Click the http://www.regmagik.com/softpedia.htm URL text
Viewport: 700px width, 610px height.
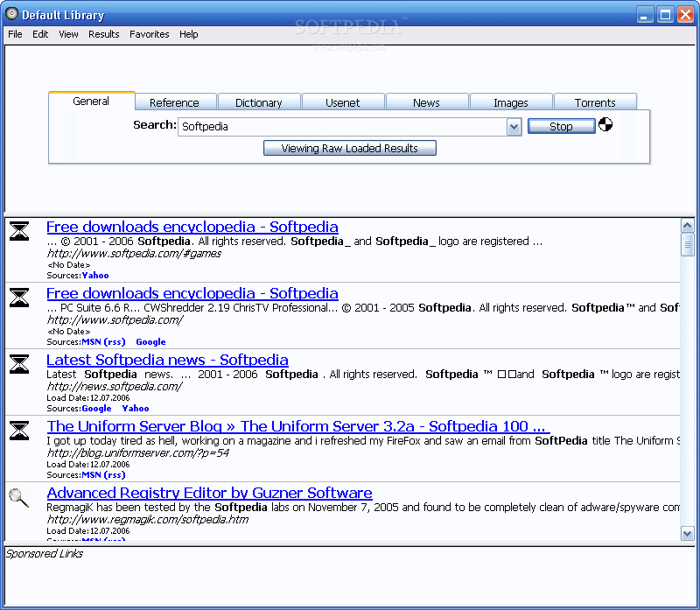click(148, 520)
